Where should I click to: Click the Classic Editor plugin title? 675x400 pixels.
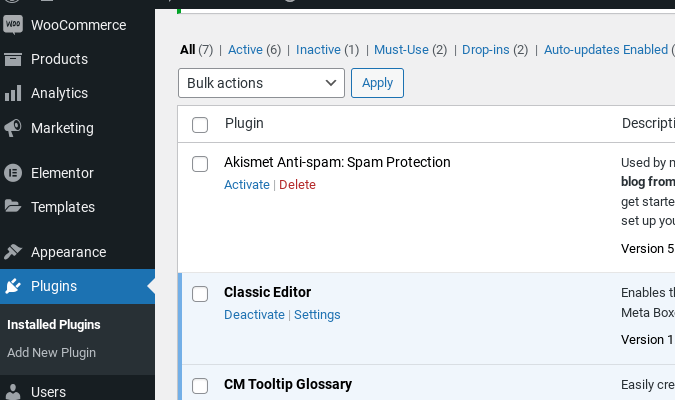click(x=267, y=292)
